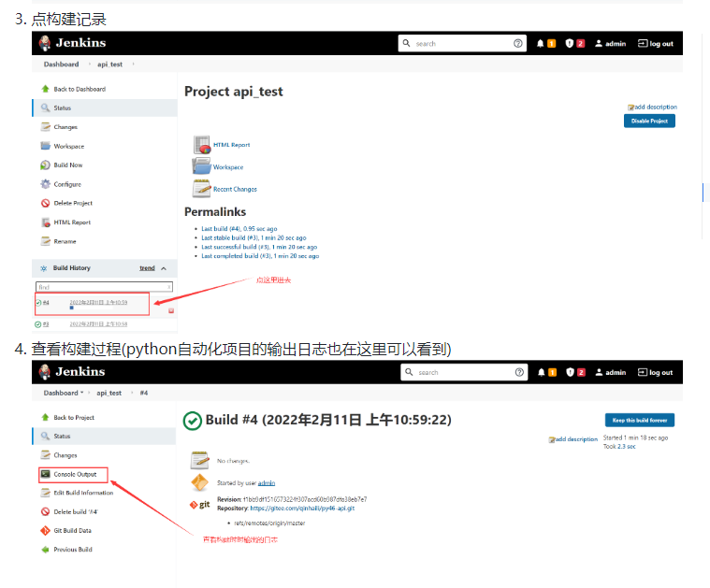Click the trend link in Build History

(147, 268)
